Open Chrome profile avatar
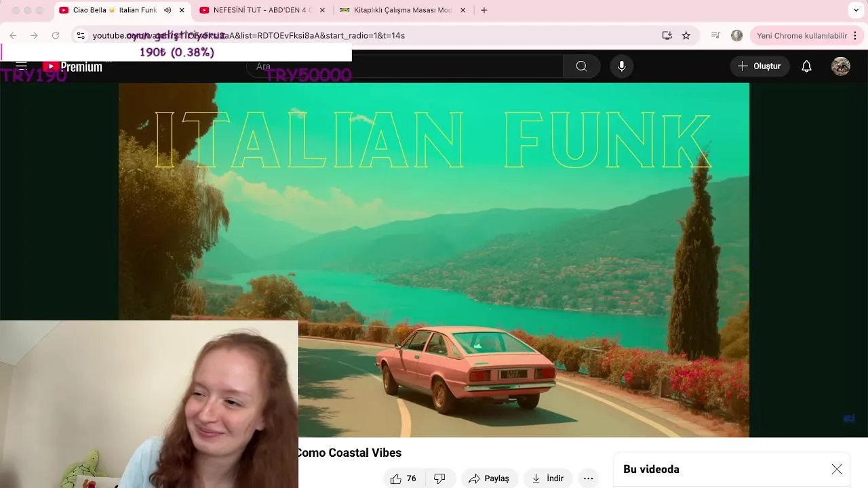The width and height of the screenshot is (868, 488). click(737, 35)
